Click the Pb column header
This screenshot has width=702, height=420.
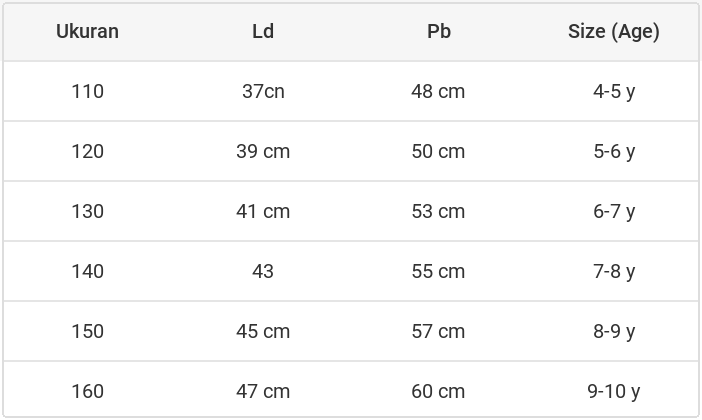pos(438,31)
